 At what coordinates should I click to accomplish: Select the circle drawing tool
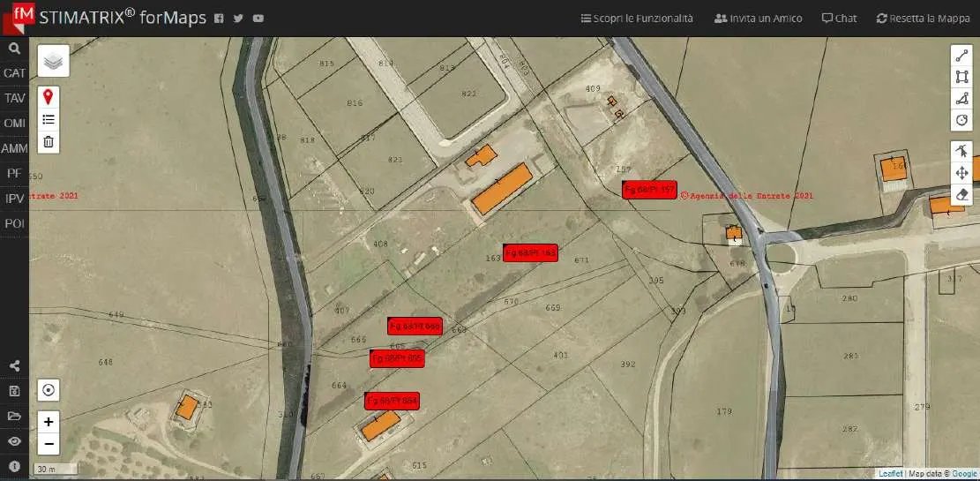pyautogui.click(x=961, y=119)
